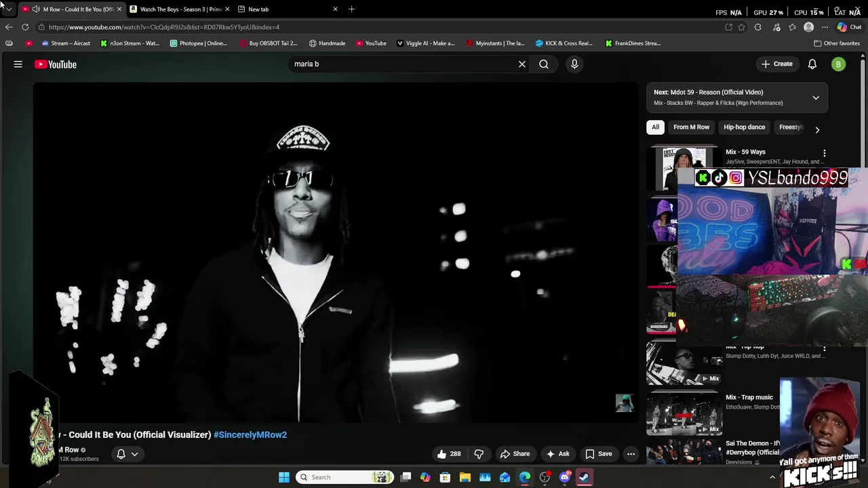Open the Mix - 59 Ways thumbnail

pos(685,169)
